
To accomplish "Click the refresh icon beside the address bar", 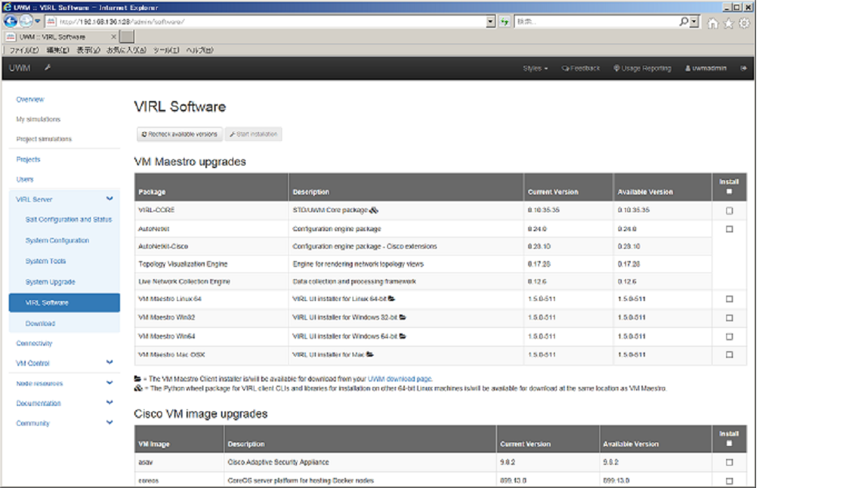I will (505, 22).
